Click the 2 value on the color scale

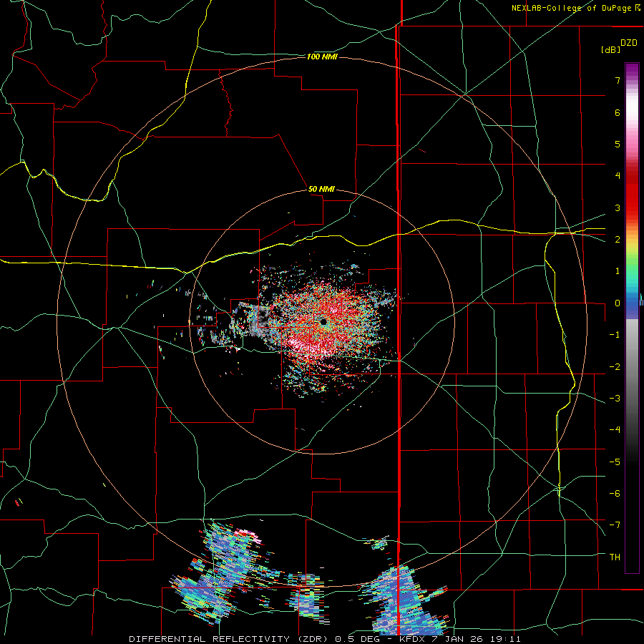pyautogui.click(x=618, y=240)
